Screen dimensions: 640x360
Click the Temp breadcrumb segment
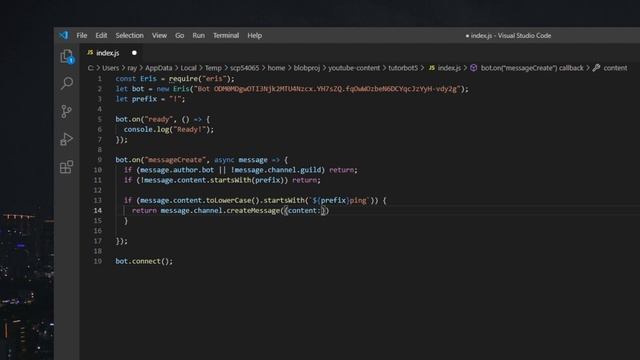click(213, 68)
